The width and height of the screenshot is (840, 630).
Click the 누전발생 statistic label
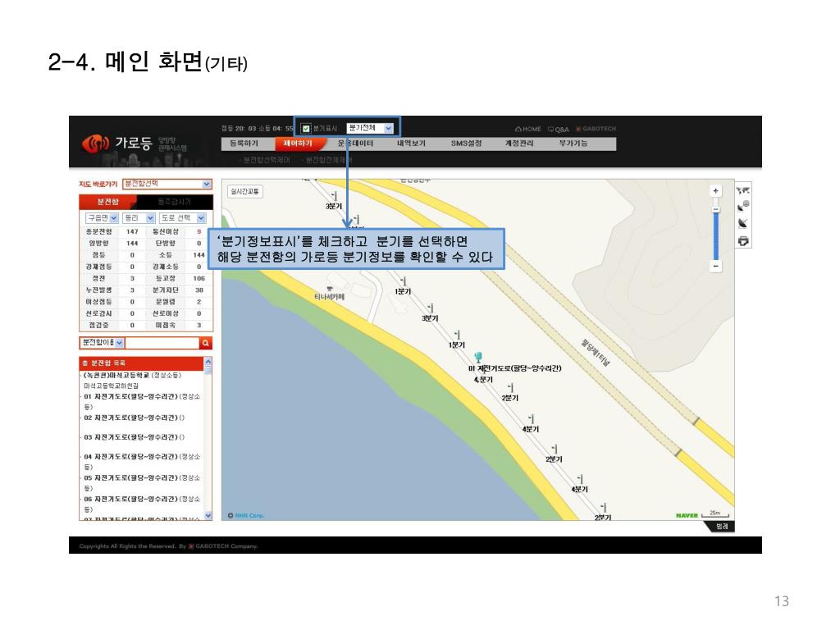(x=98, y=290)
